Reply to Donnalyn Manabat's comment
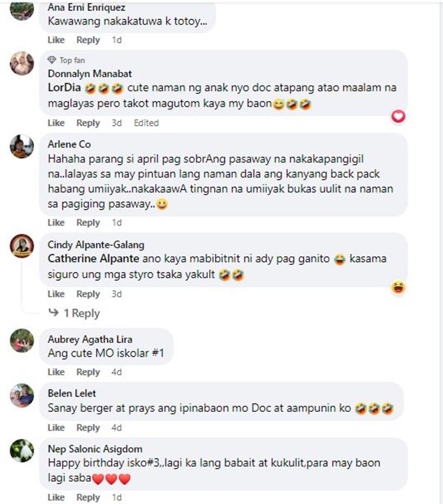 click(x=88, y=123)
